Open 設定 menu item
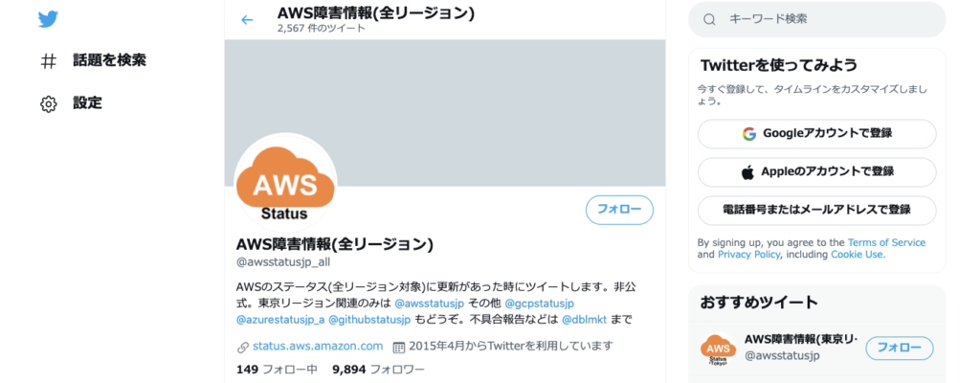This screenshot has height=383, width=980. tap(87, 103)
